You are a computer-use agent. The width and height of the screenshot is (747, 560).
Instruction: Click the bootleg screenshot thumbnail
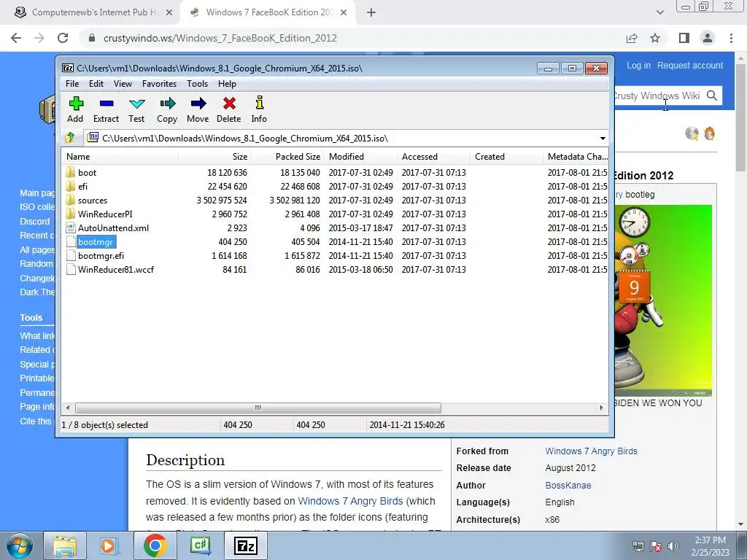(x=663, y=300)
